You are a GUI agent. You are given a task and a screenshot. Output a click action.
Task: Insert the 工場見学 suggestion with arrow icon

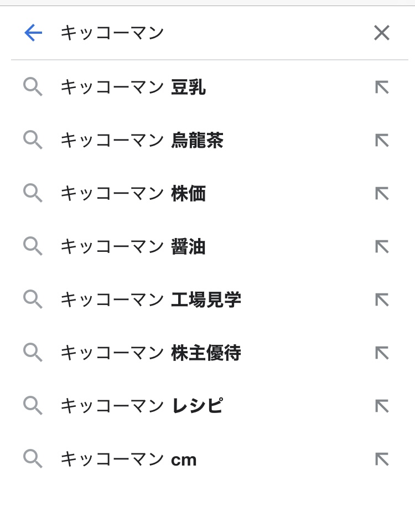pyautogui.click(x=382, y=300)
